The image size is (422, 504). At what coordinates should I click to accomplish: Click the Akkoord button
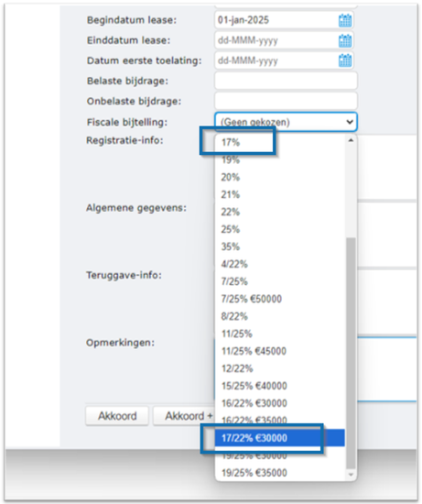[x=117, y=416]
